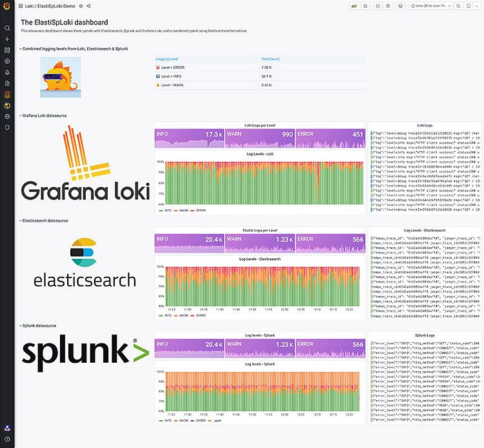This screenshot has width=484, height=448.
Task: Click the red ERROR level icon in the table
Action: pyautogui.click(x=157, y=67)
